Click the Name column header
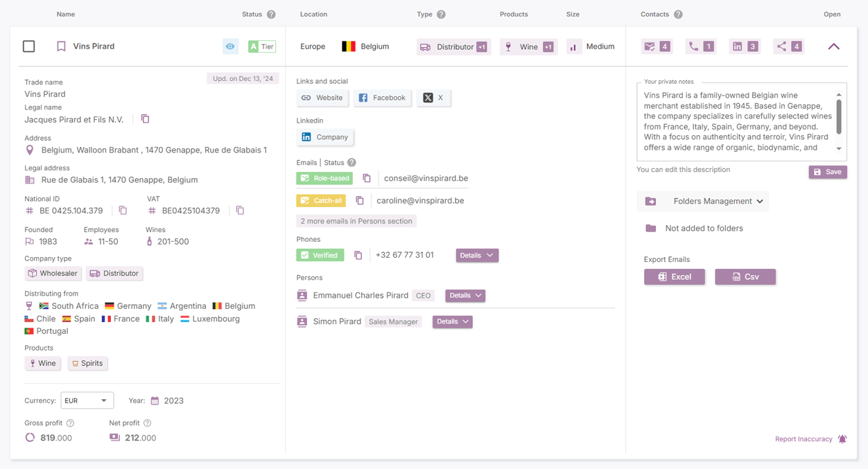 click(x=66, y=15)
